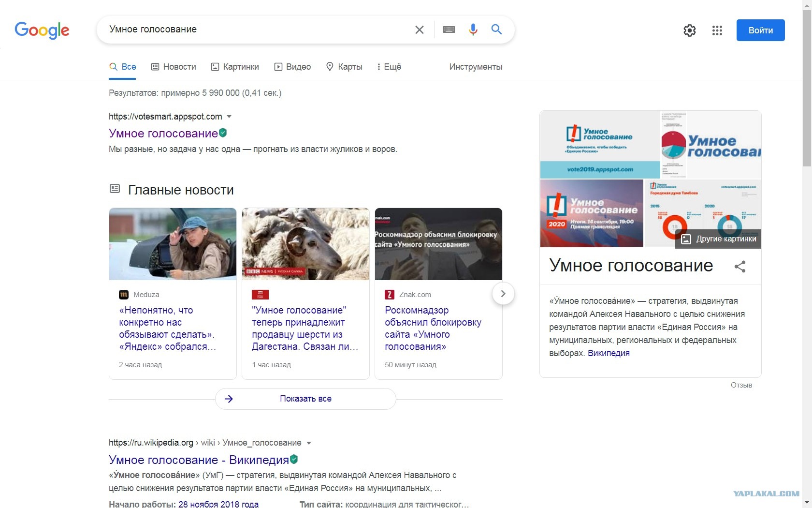Click the Главные новости newspaper icon

pyautogui.click(x=115, y=189)
